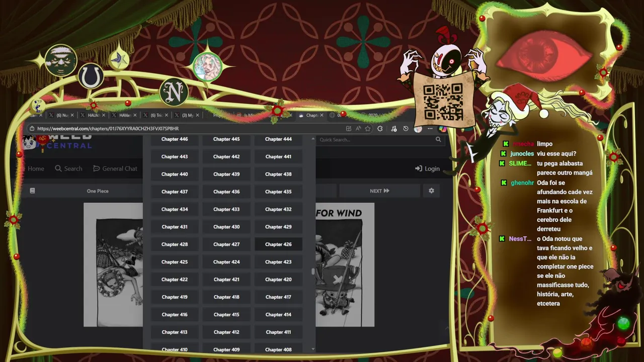Close the '(6) Nu' browser tab
This screenshot has width=644, height=362.
click(x=72, y=115)
